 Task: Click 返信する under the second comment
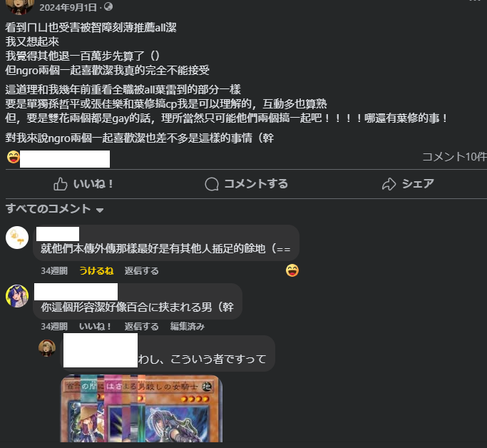coord(142,327)
